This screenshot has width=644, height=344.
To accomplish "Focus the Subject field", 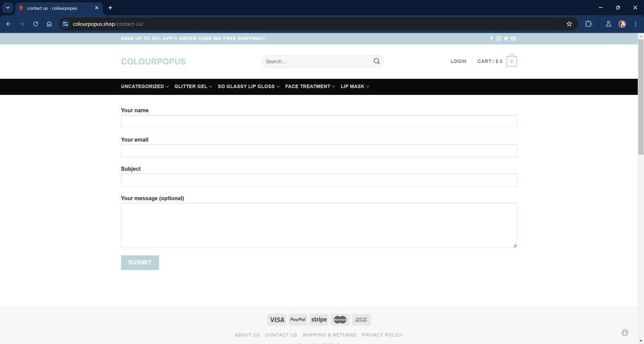I will (x=319, y=180).
